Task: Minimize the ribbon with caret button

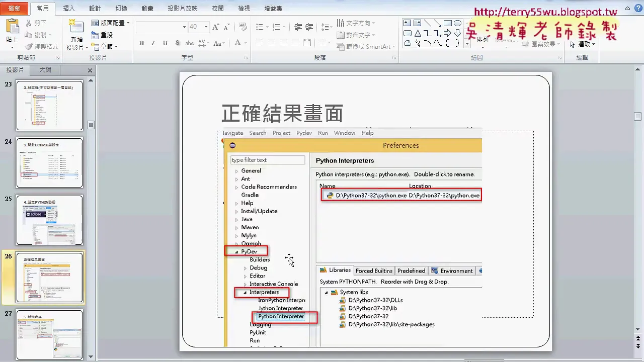Action: pyautogui.click(x=627, y=9)
